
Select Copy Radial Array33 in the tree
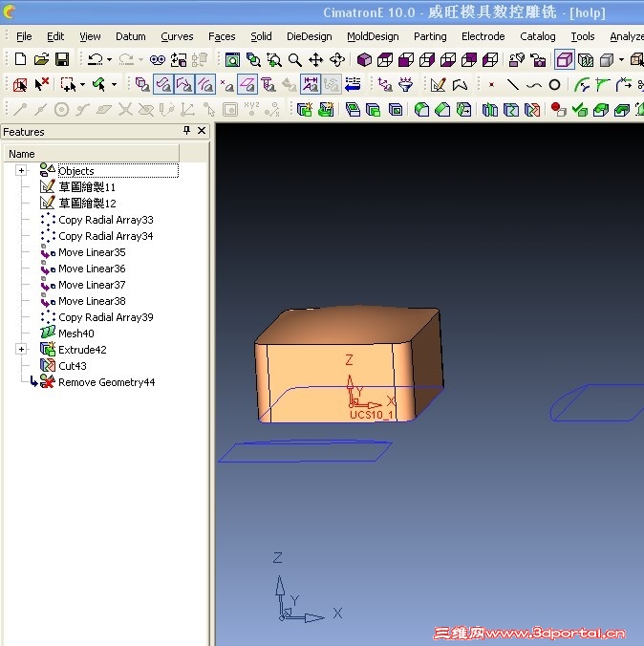106,220
